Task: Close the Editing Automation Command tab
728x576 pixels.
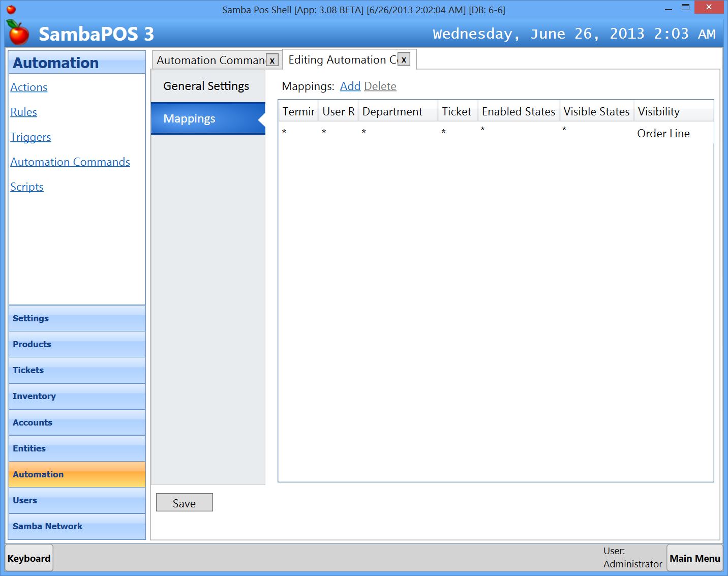Action: click(404, 59)
